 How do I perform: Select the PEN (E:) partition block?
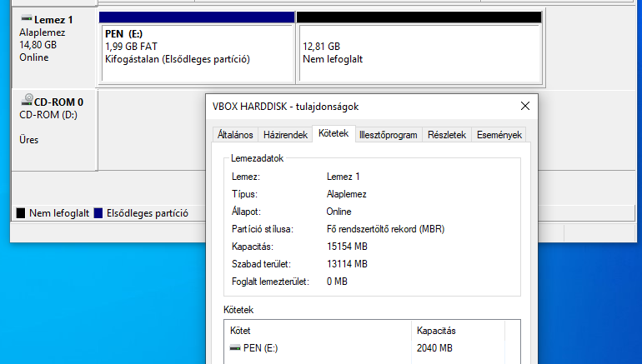click(198, 53)
